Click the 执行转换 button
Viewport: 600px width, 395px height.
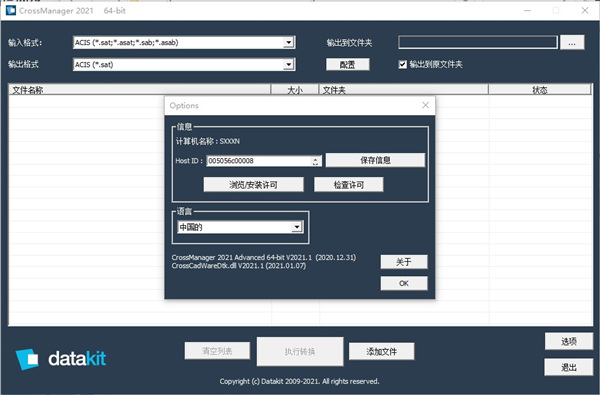tap(300, 351)
